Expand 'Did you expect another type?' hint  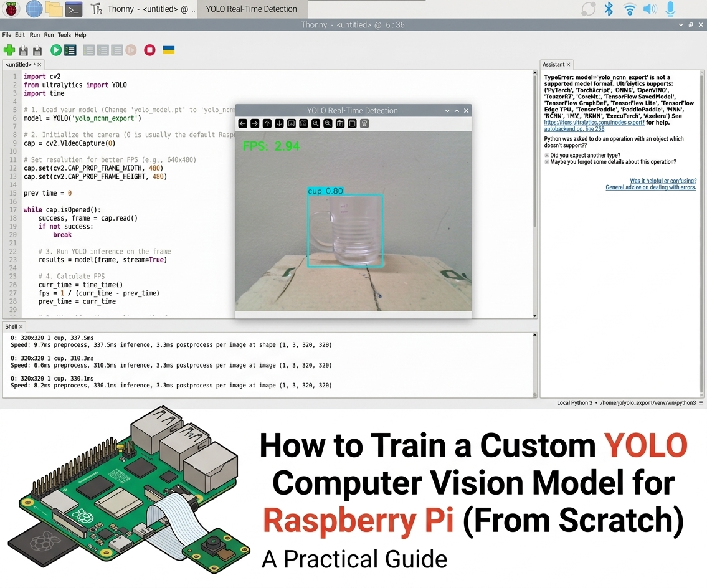click(x=546, y=155)
